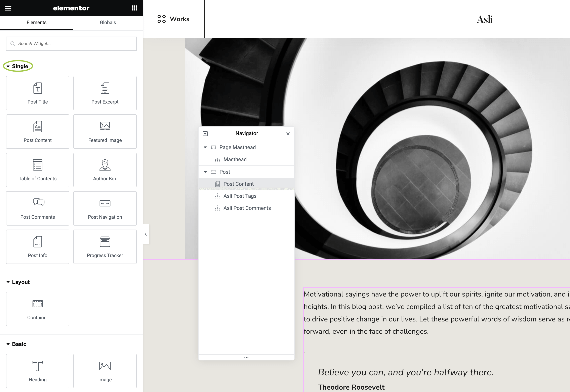The width and height of the screenshot is (570, 392).
Task: Open the widgets grid icon in header
Action: pyautogui.click(x=134, y=8)
